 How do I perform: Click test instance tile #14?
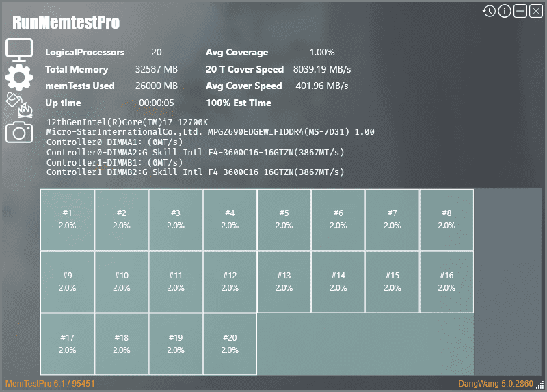pyautogui.click(x=338, y=282)
